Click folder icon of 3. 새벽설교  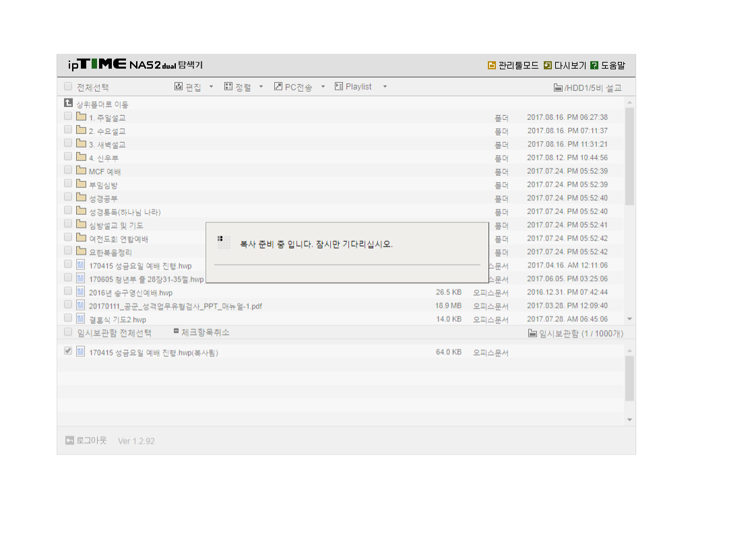coord(81,143)
